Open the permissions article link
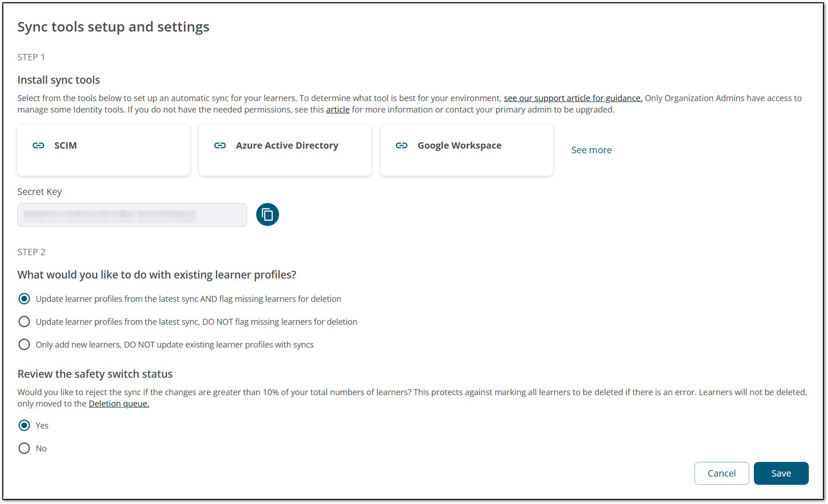This screenshot has width=828, height=504. [338, 109]
